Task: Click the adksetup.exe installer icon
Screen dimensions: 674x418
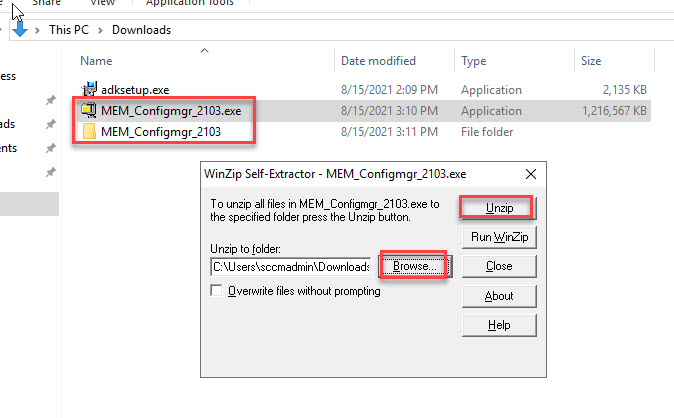Action: tap(89, 89)
